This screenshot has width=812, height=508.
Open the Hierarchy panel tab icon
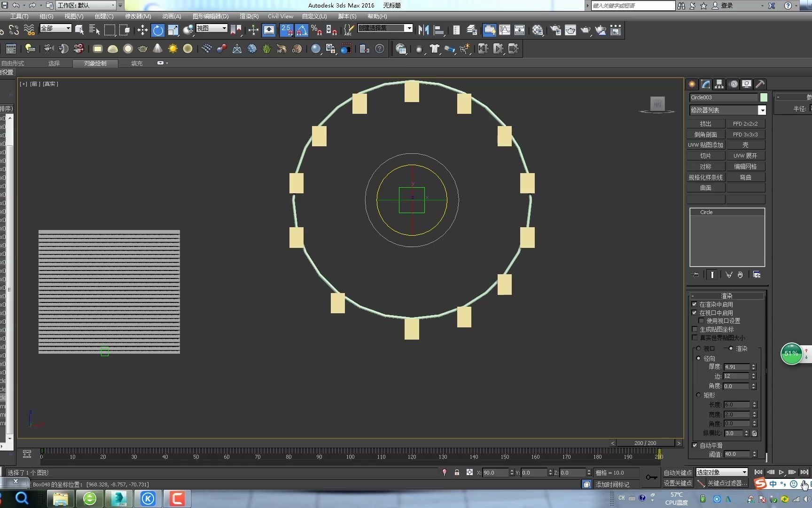(x=719, y=84)
